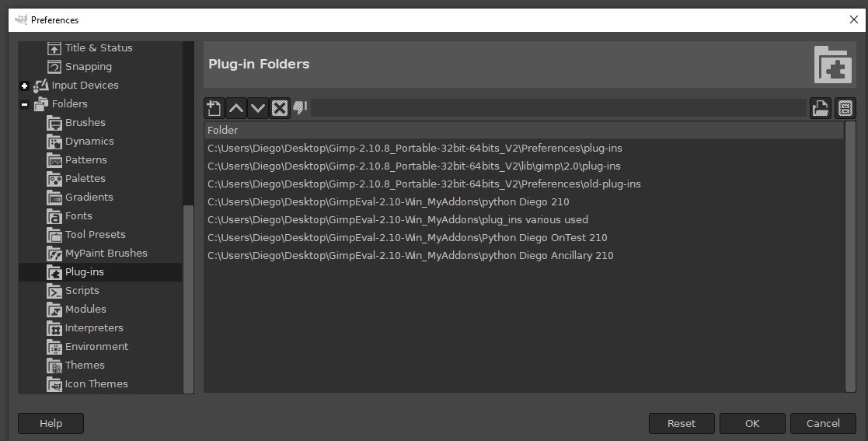Open MyPaint Brushes folder settings
The width and height of the screenshot is (868, 441).
(106, 254)
